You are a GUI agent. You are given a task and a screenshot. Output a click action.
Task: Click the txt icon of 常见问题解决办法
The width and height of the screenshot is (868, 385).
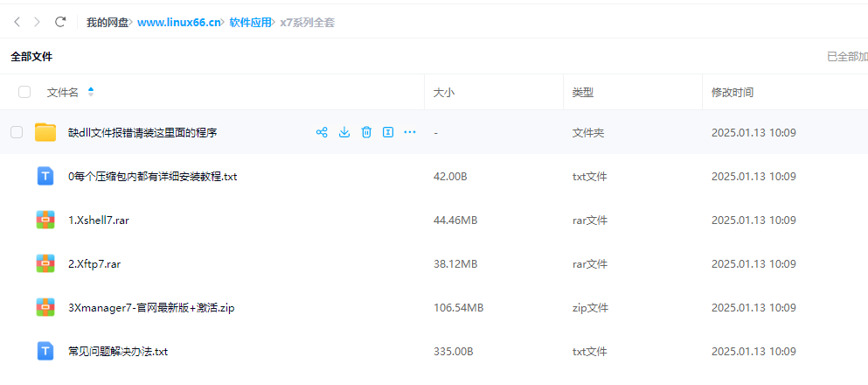click(x=45, y=351)
